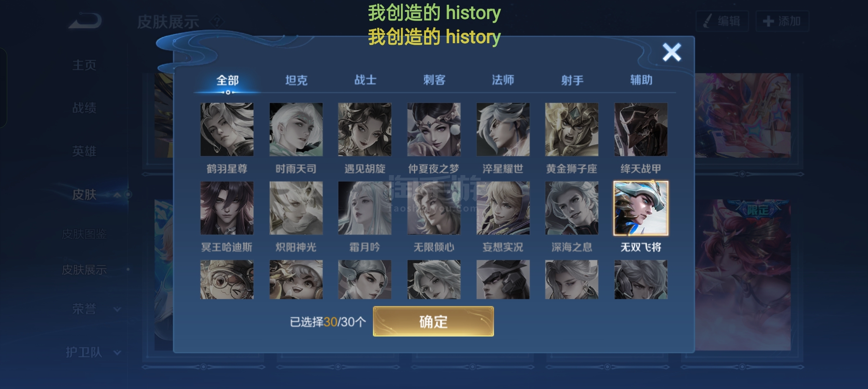The image size is (868, 389).
Task: Switch to the 刺客 tab
Action: (434, 80)
